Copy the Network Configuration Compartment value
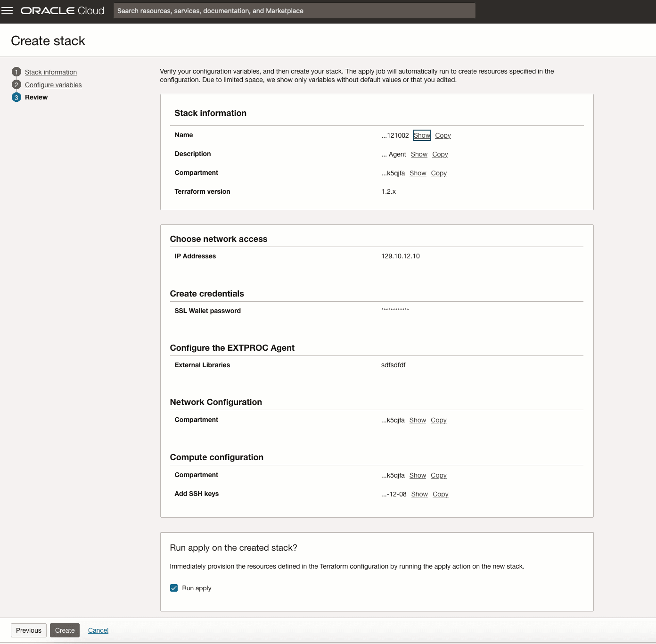The image size is (656, 644). [x=438, y=420]
